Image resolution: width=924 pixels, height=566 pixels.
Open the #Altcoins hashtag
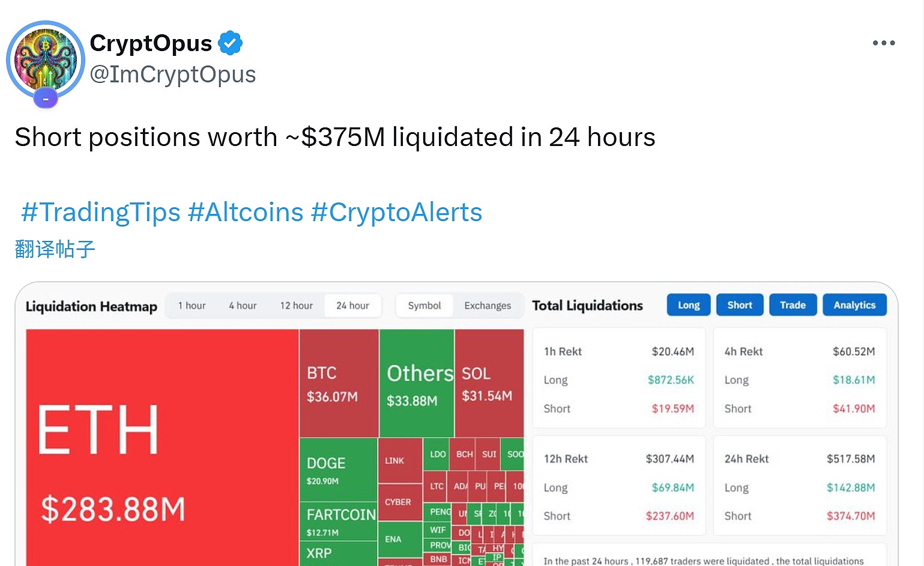tap(246, 211)
